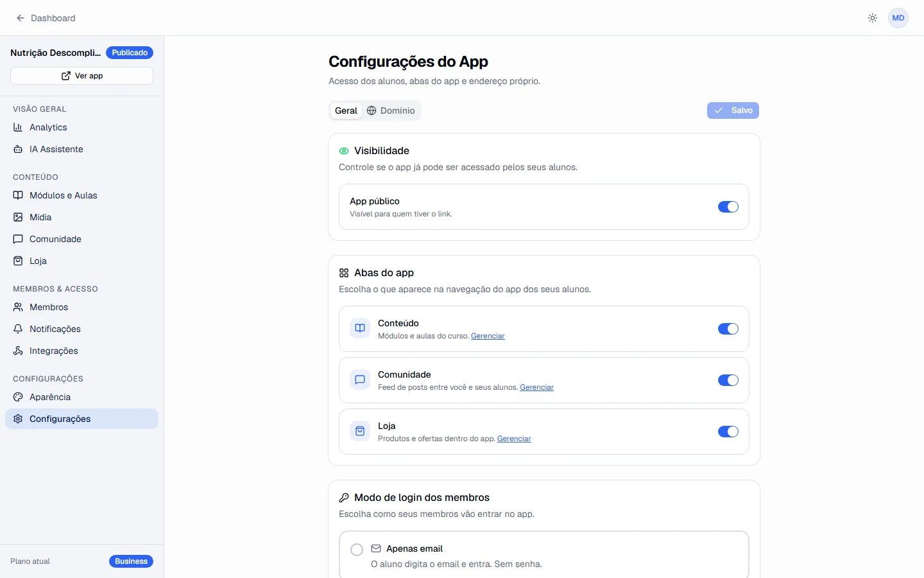Image resolution: width=924 pixels, height=578 pixels.
Task: Go back to Dashboard arrow
Action: click(21, 18)
